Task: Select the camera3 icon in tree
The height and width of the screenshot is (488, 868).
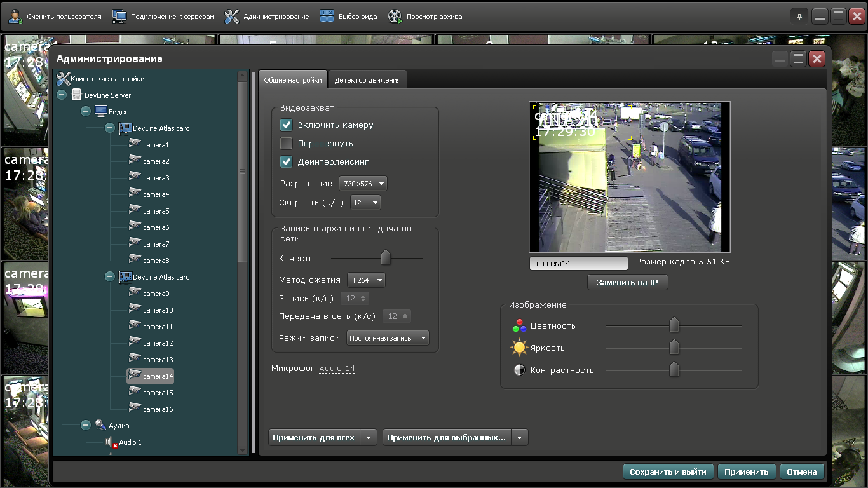Action: (x=135, y=177)
